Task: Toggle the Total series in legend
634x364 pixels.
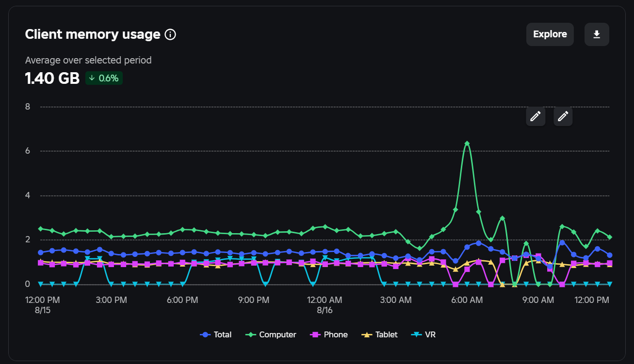Action: click(x=216, y=334)
